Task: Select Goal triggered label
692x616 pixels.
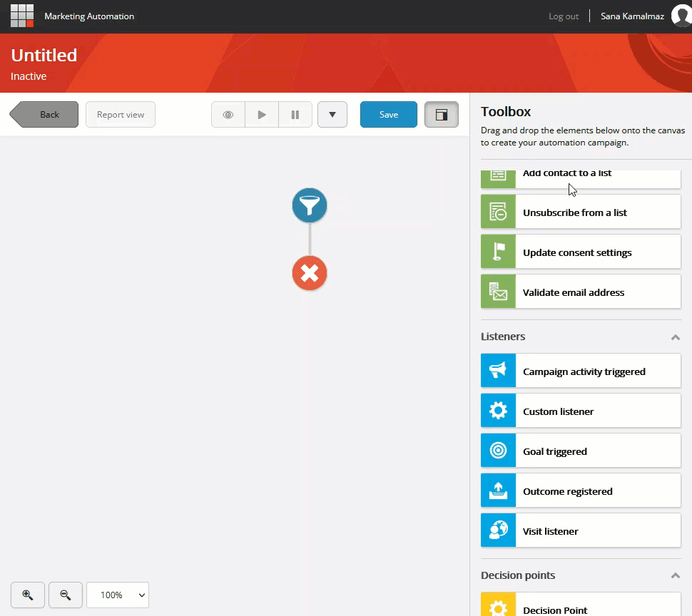Action: point(555,451)
